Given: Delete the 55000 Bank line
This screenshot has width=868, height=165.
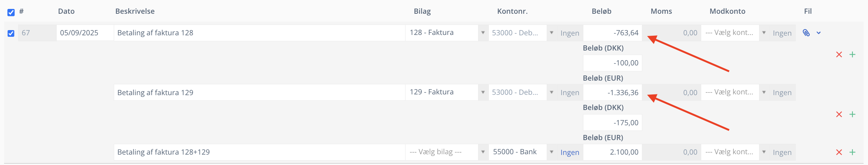Looking at the screenshot, I should click(839, 152).
